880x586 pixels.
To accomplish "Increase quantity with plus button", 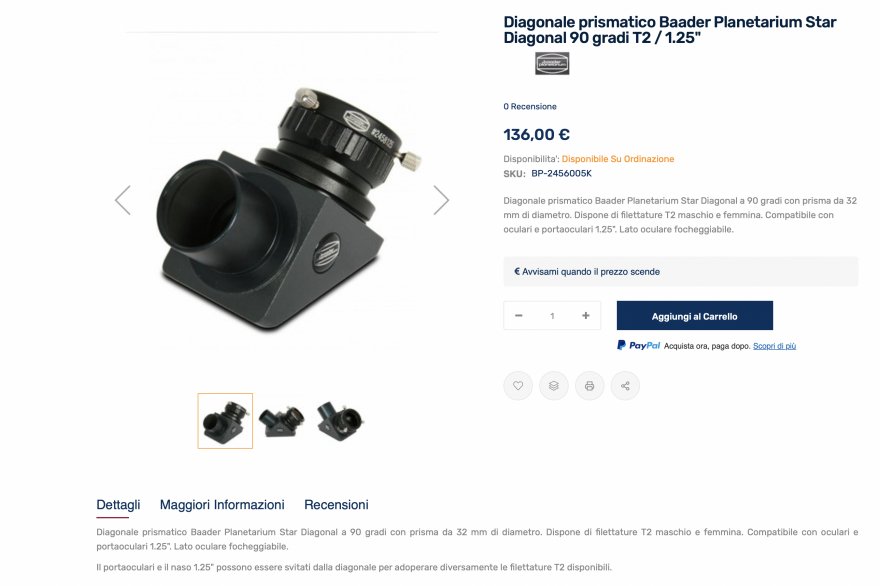I will pyautogui.click(x=585, y=315).
